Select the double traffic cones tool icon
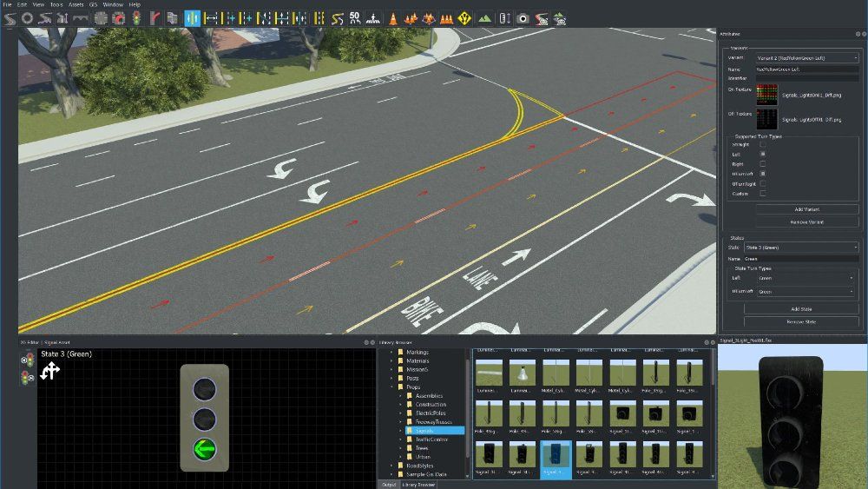The image size is (868, 489). point(411,18)
